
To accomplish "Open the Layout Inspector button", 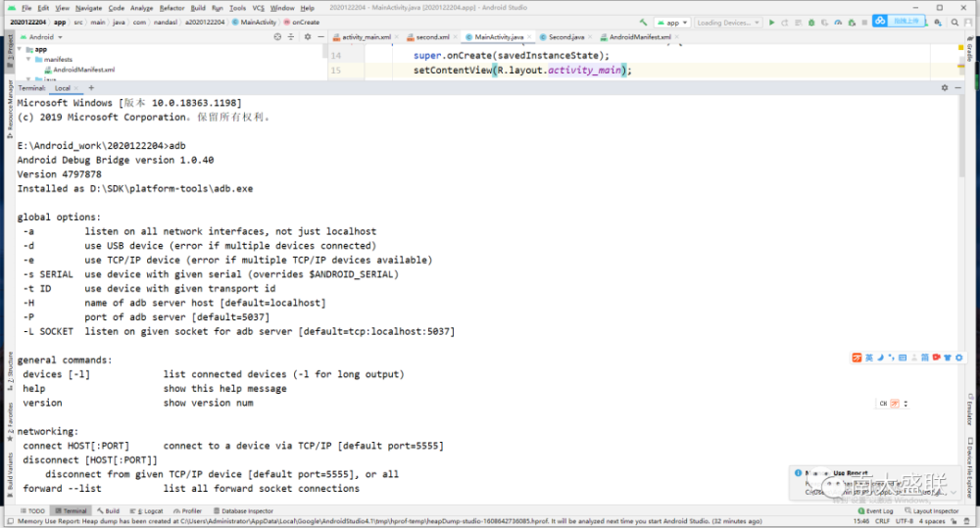I will pyautogui.click(x=932, y=511).
